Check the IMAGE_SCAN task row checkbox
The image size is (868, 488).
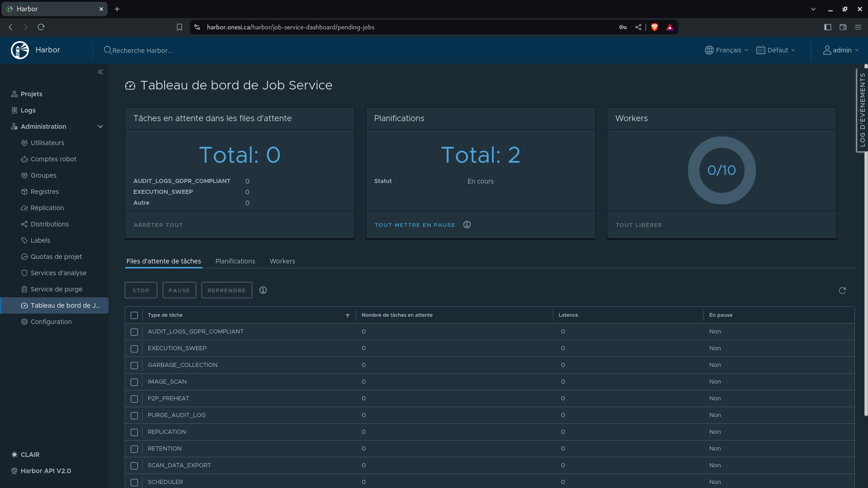[134, 381]
